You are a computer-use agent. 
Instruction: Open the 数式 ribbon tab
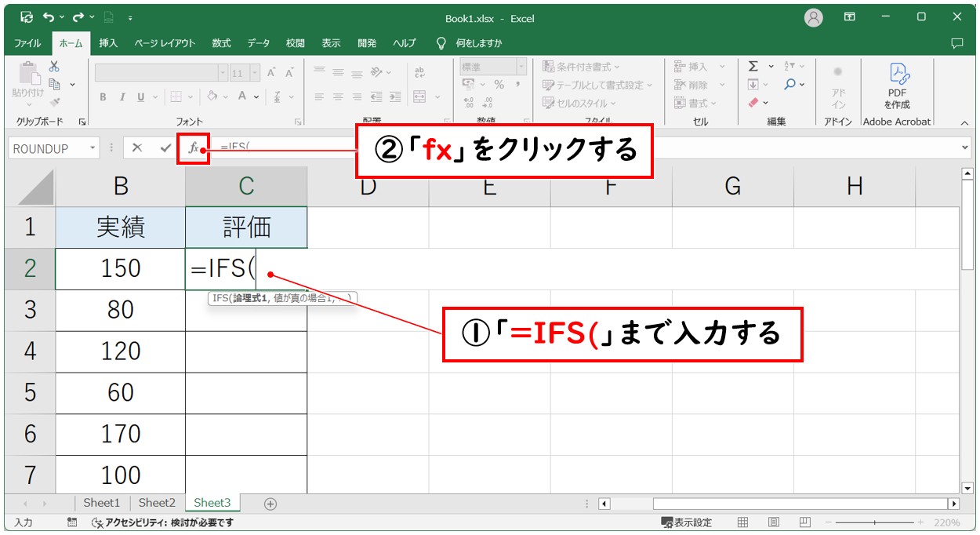coord(221,43)
